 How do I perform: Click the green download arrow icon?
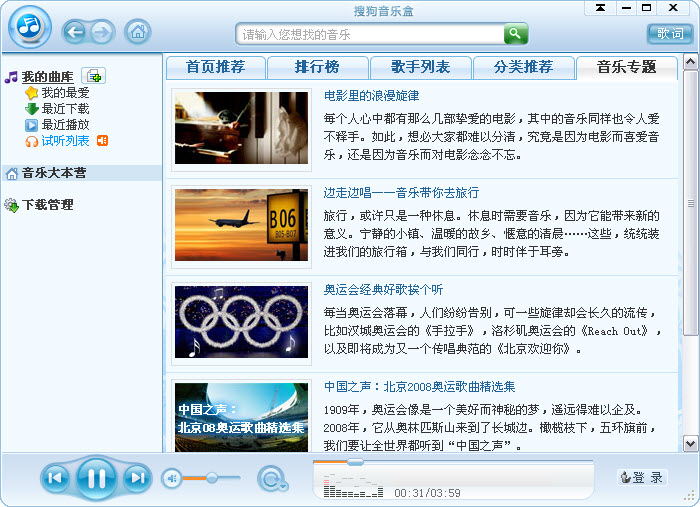coord(31,109)
